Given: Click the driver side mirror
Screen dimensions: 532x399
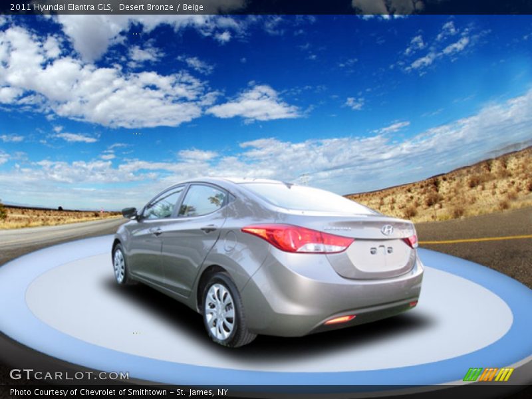Looking at the screenshot, I should pyautogui.click(x=129, y=213).
